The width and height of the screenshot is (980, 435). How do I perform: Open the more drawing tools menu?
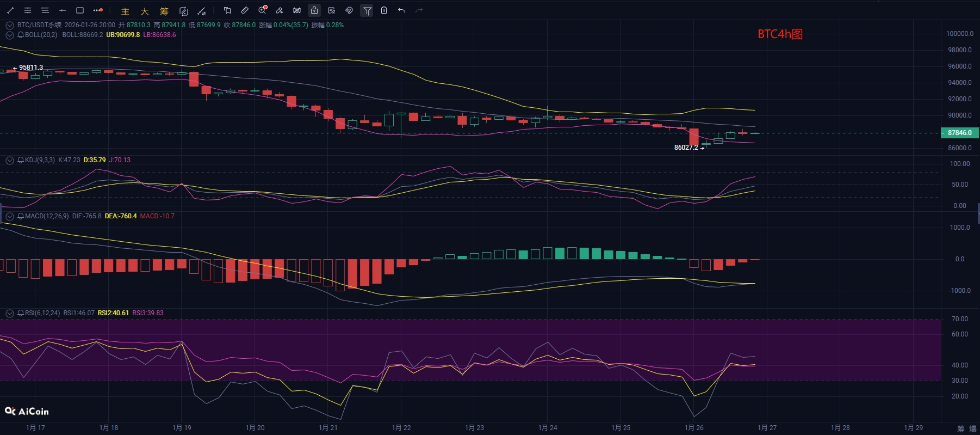97,10
